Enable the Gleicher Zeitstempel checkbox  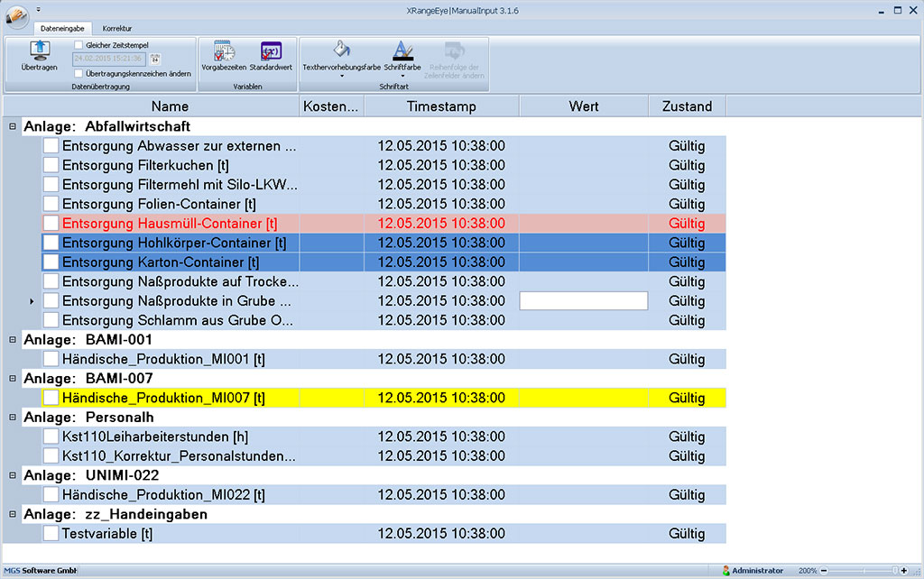(x=79, y=45)
